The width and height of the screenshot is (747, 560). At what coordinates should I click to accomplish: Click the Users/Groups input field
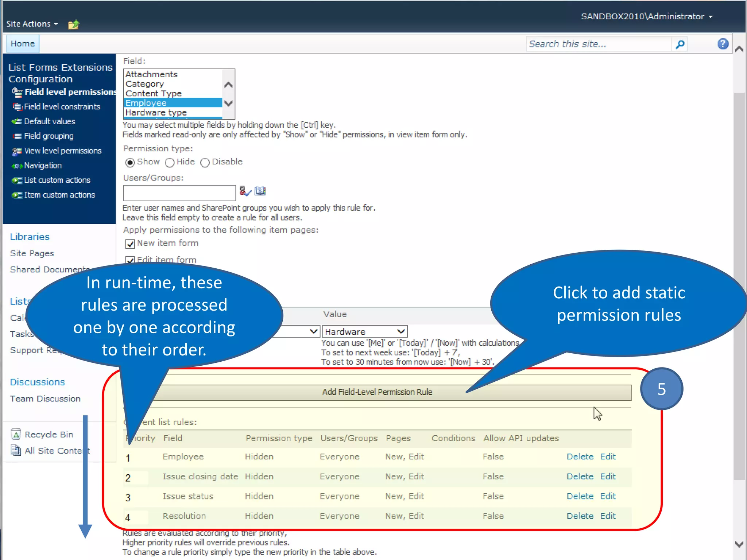coord(179,193)
